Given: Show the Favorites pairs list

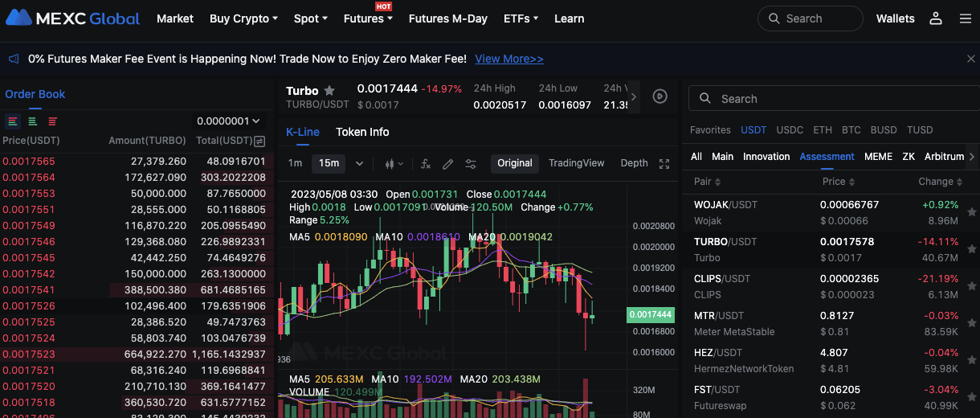Looking at the screenshot, I should (x=710, y=129).
